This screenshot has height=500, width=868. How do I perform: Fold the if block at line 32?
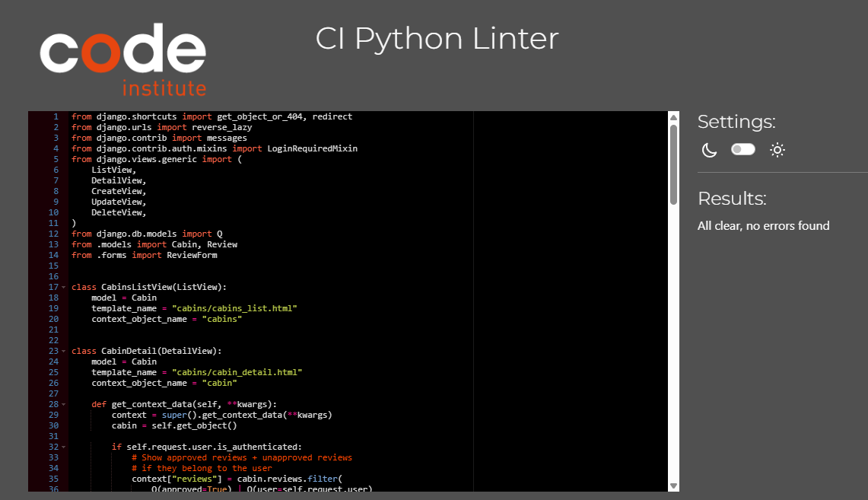pyautogui.click(x=64, y=447)
